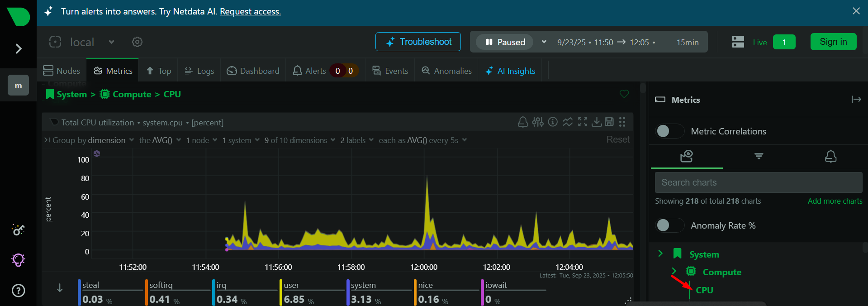Collapse Metrics panel using arrow icon
868x306 pixels.
pos(856,100)
